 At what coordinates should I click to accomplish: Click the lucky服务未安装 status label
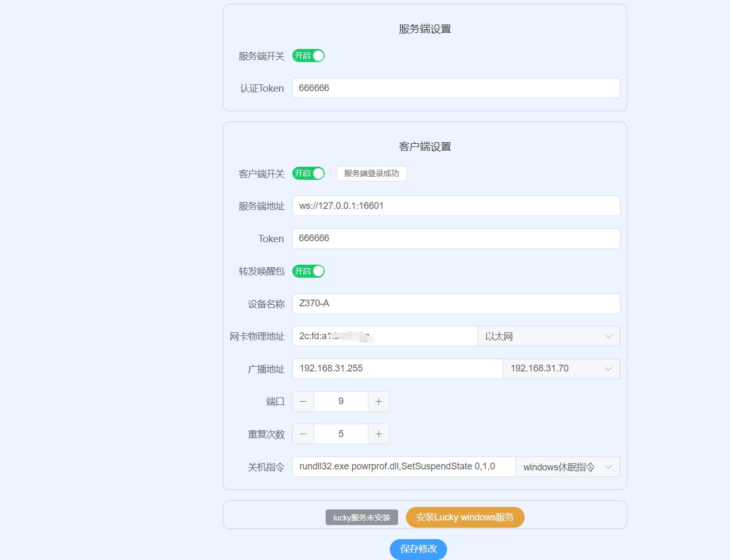(362, 517)
